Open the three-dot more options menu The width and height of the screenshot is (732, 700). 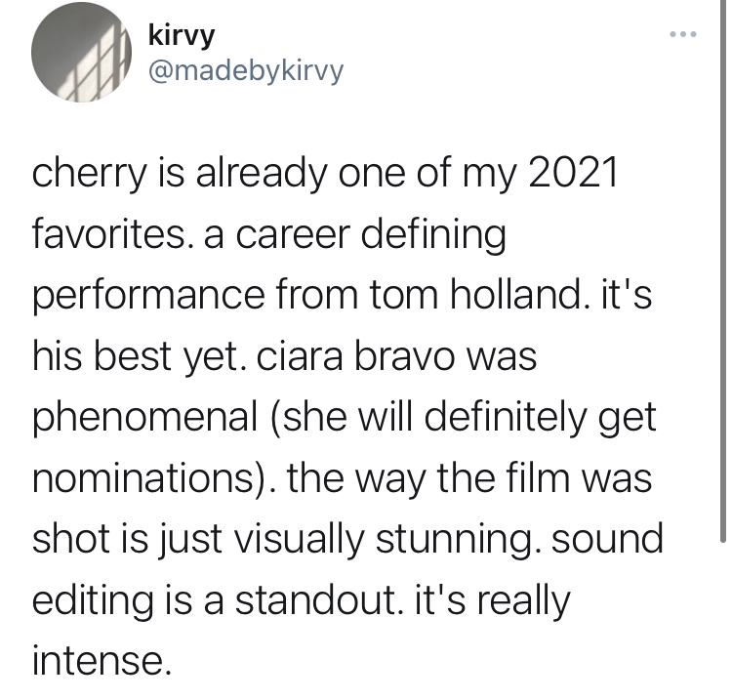tap(683, 33)
